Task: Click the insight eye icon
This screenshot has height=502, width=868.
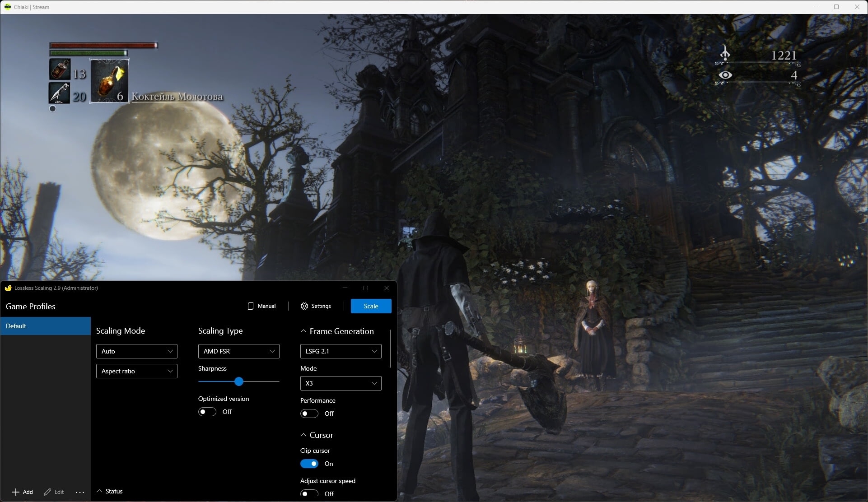Action: 725,75
